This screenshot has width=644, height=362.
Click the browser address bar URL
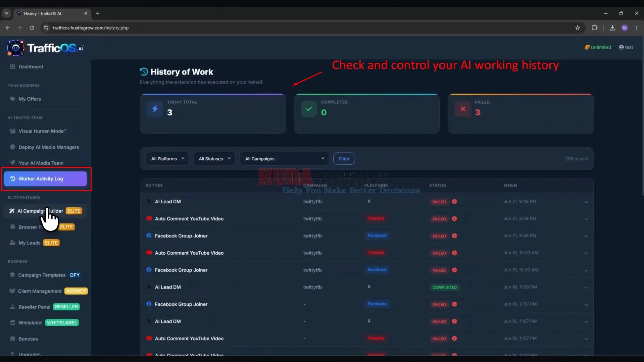click(91, 28)
